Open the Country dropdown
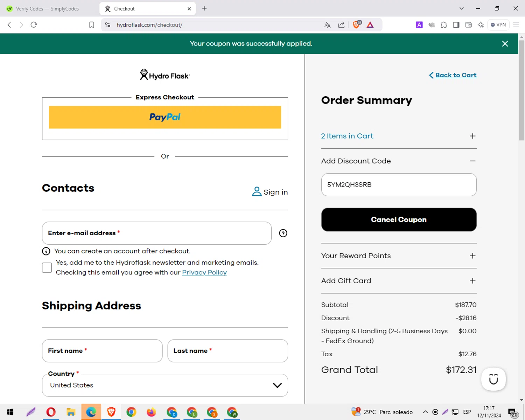The height and width of the screenshot is (420, 525). [165, 385]
